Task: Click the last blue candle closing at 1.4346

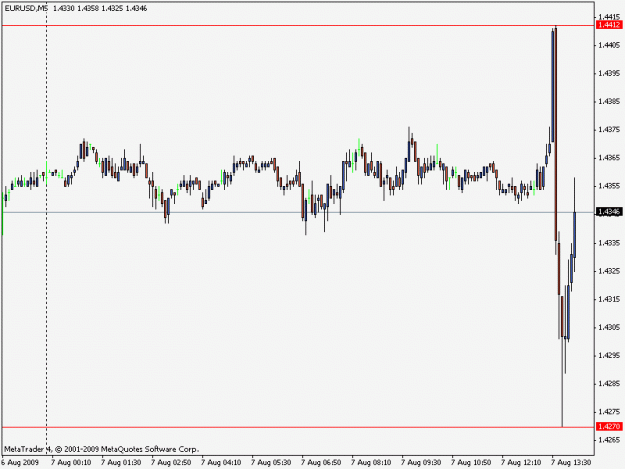Action: coord(574,235)
